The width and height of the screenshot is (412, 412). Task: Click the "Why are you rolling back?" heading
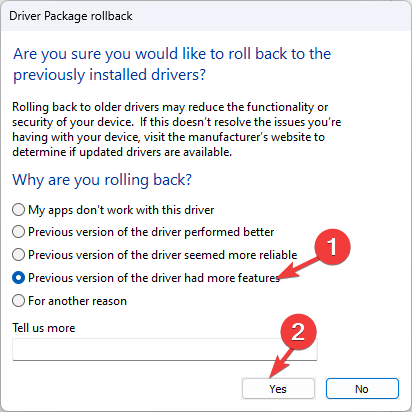(102, 180)
